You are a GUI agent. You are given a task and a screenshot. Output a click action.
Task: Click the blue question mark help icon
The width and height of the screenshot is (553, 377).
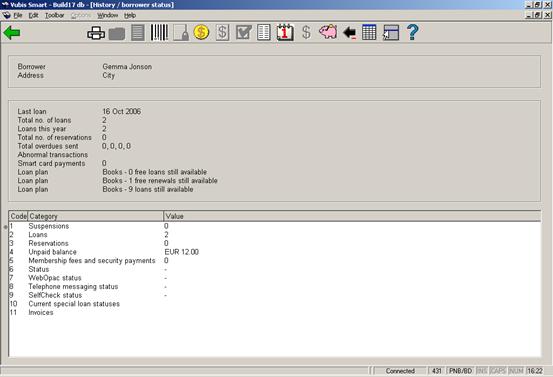412,32
